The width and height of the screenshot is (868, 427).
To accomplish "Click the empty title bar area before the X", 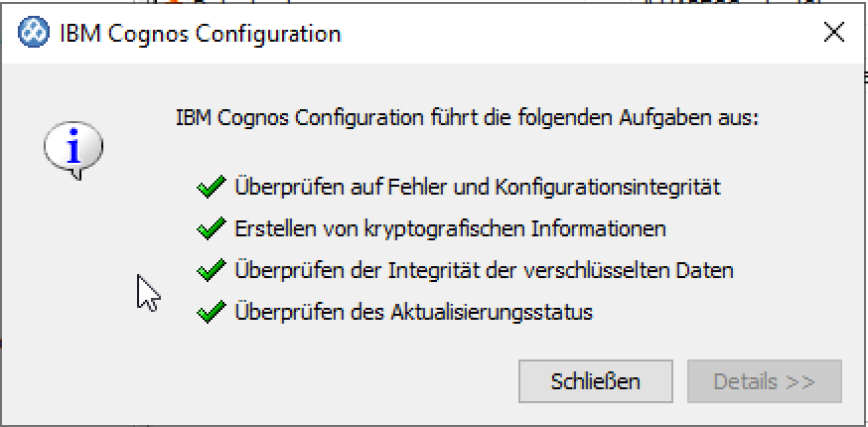I will click(x=596, y=34).
